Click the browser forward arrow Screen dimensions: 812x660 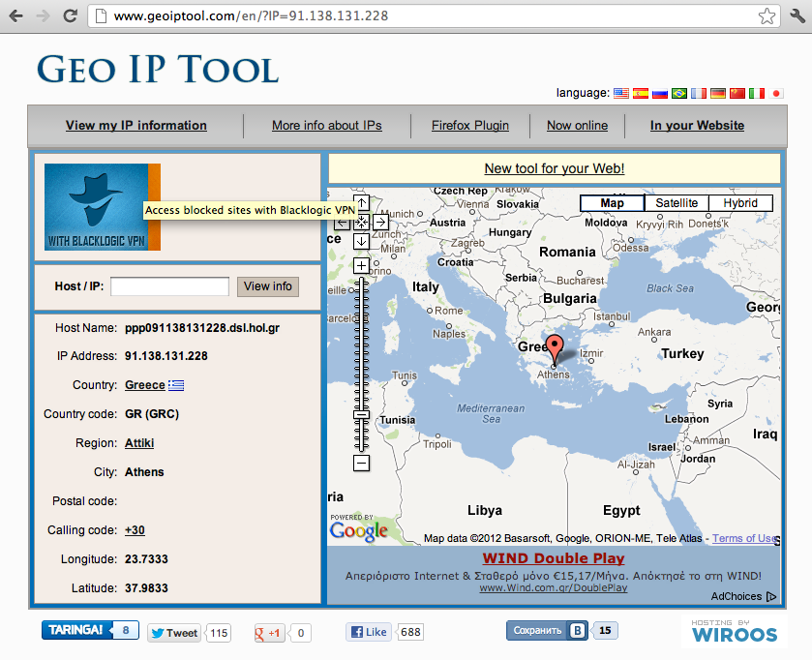[x=43, y=16]
